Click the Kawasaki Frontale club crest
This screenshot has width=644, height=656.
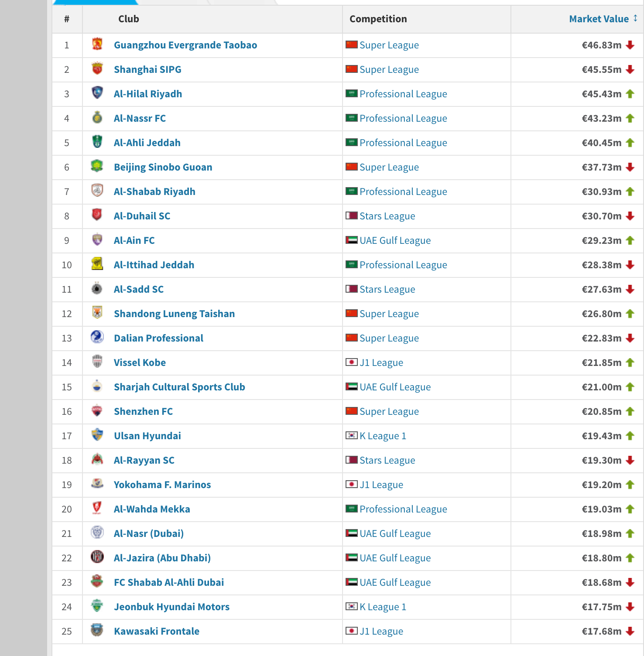tap(97, 630)
